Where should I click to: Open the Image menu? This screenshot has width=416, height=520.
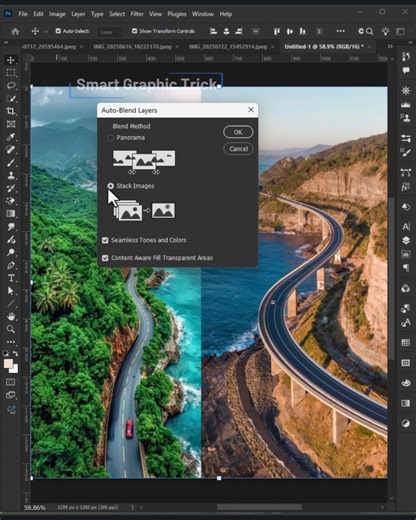click(x=57, y=14)
